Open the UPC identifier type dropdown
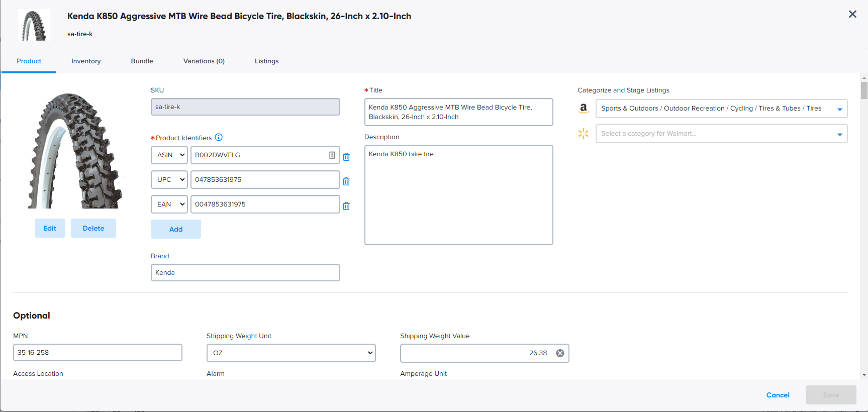Image resolution: width=868 pixels, height=412 pixels. click(169, 180)
